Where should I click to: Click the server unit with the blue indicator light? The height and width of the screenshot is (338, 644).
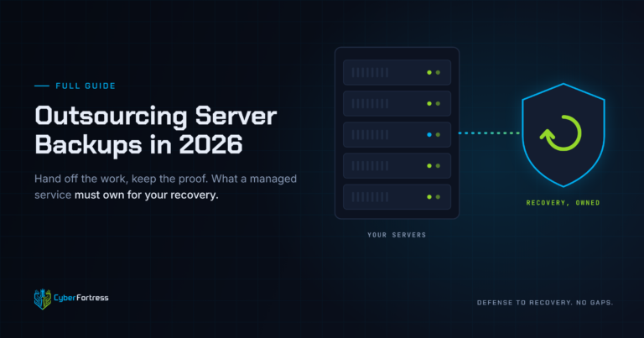tap(397, 135)
